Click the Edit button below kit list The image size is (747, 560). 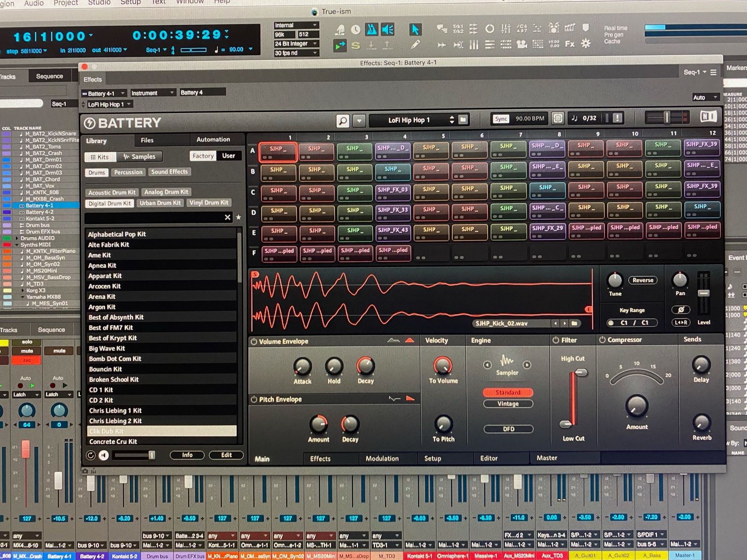tap(226, 455)
